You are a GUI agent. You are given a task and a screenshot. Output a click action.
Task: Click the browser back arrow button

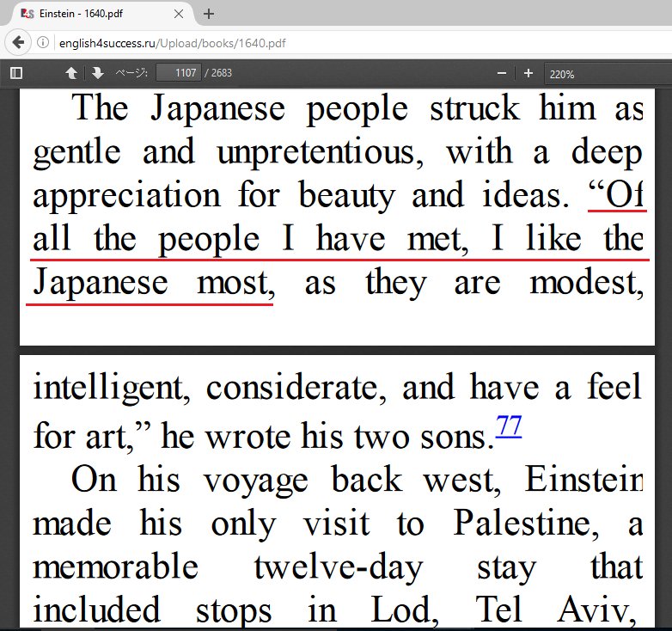[18, 42]
